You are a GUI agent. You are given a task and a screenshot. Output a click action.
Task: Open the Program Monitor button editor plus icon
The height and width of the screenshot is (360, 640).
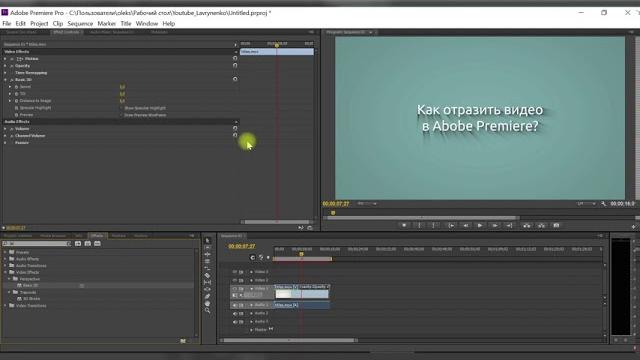tap(633, 227)
